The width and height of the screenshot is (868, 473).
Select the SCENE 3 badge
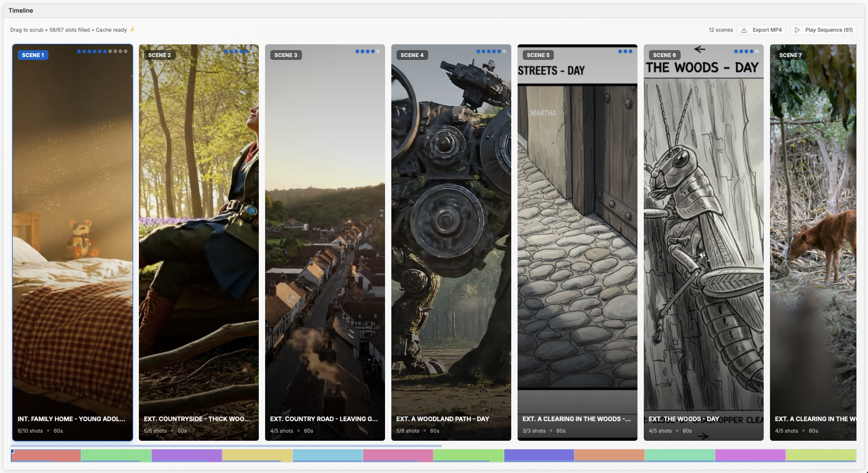[x=286, y=55]
